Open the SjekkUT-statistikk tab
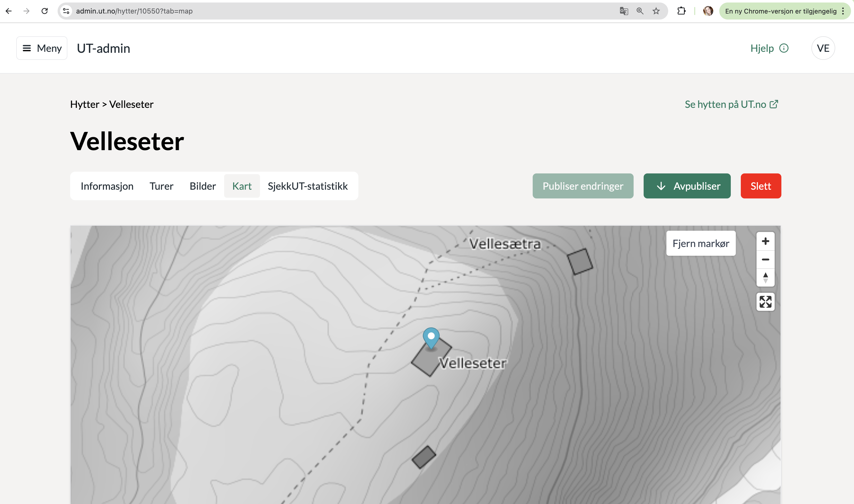The height and width of the screenshot is (504, 854). click(307, 186)
